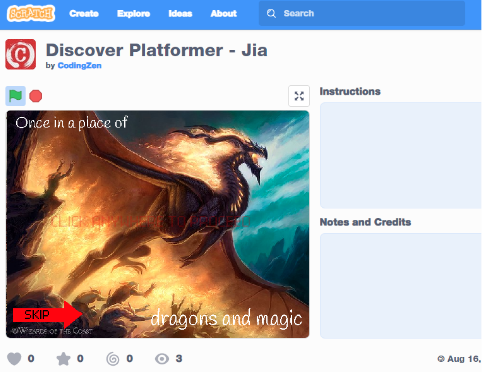Click the copyright icon beside the Aug 16 date
Screen dimensions: 482x372
pos(441,359)
